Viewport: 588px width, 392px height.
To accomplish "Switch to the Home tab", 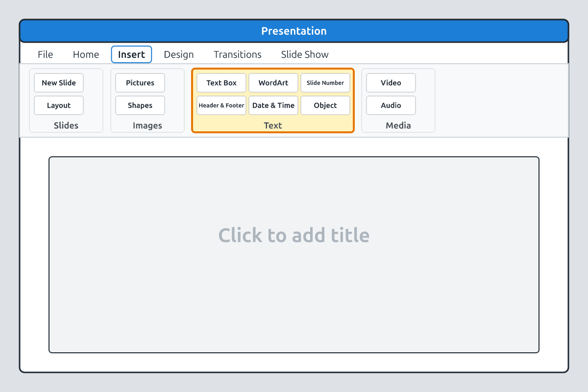I will pyautogui.click(x=86, y=54).
